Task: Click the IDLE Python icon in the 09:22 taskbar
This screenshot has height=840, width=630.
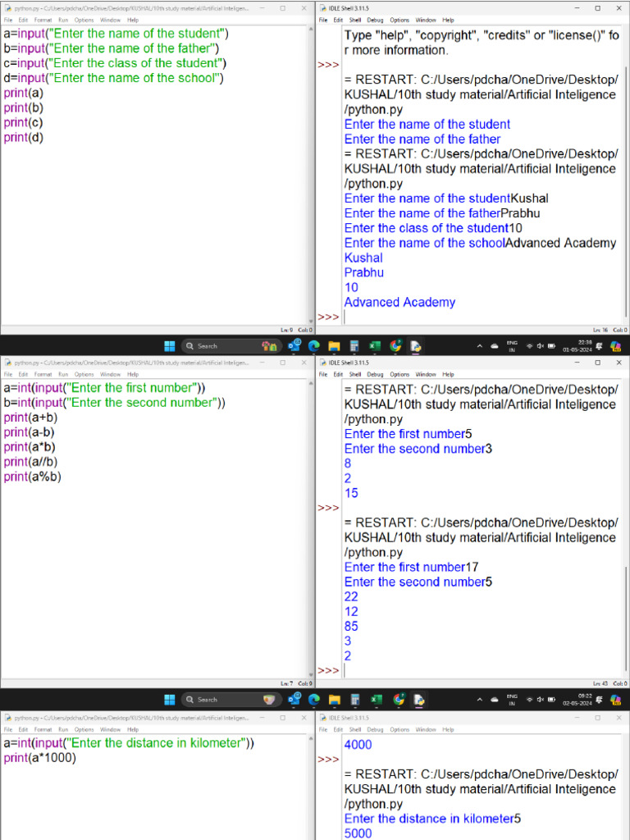Action: 418,700
